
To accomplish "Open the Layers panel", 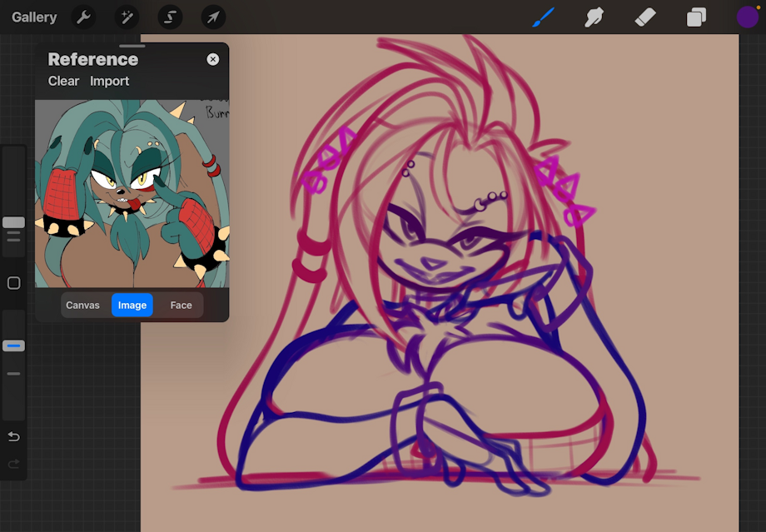I will [696, 17].
